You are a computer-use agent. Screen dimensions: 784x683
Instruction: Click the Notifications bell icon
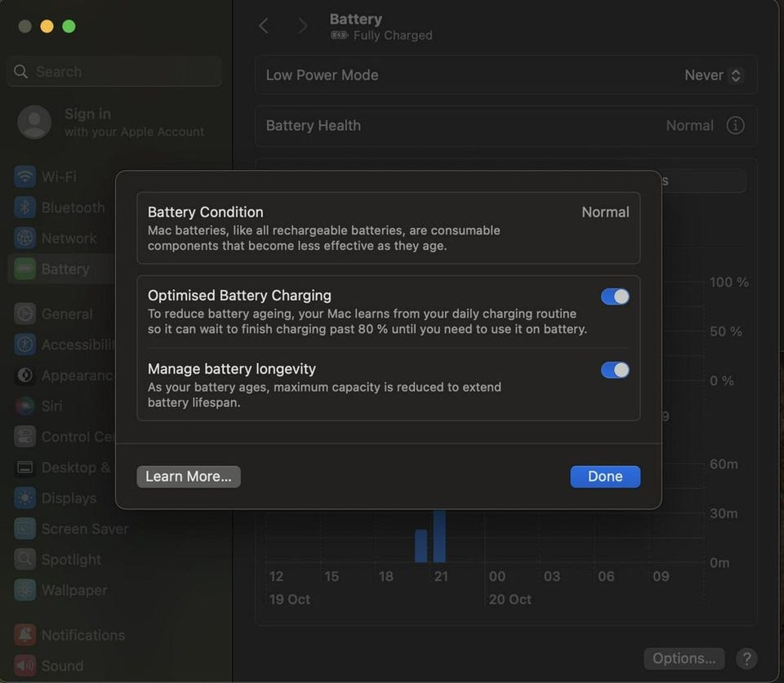coord(25,636)
